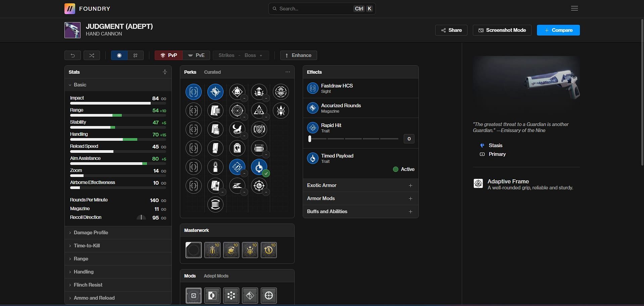Select the highlighted Fastdraw HCS sight perk
Viewport: 644px width, 306px height.
(194, 92)
